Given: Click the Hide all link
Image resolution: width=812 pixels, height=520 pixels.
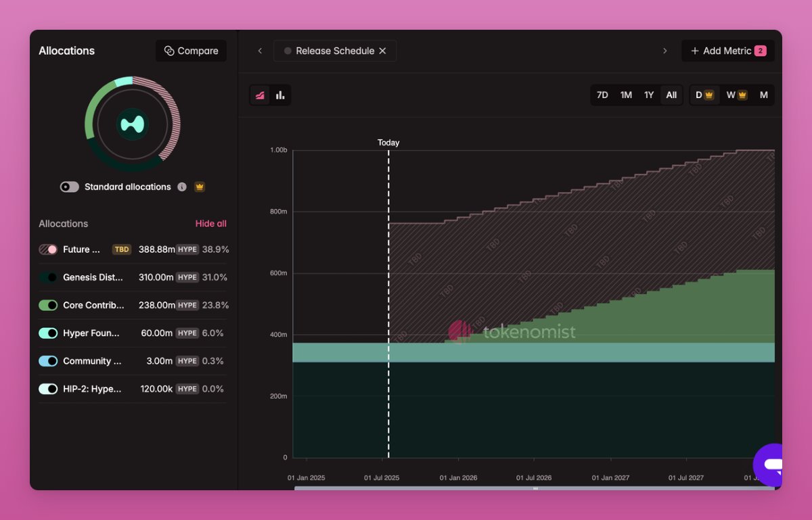Looking at the screenshot, I should pos(211,224).
